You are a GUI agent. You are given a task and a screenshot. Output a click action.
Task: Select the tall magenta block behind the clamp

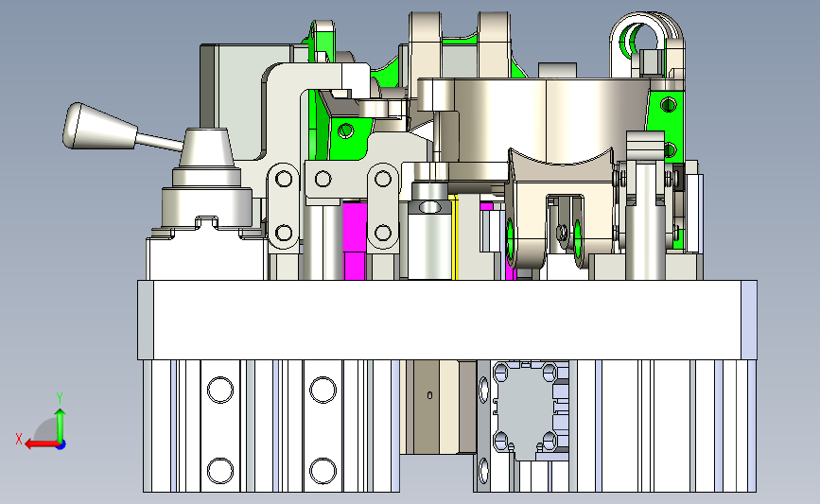click(x=355, y=240)
